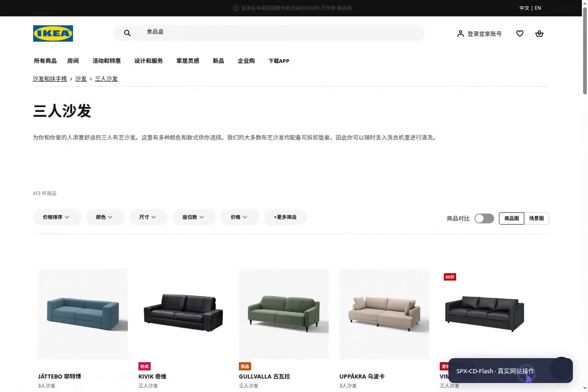The height and width of the screenshot is (392, 588).
Task: Open the 活动和特惠 menu item
Action: pos(107,61)
